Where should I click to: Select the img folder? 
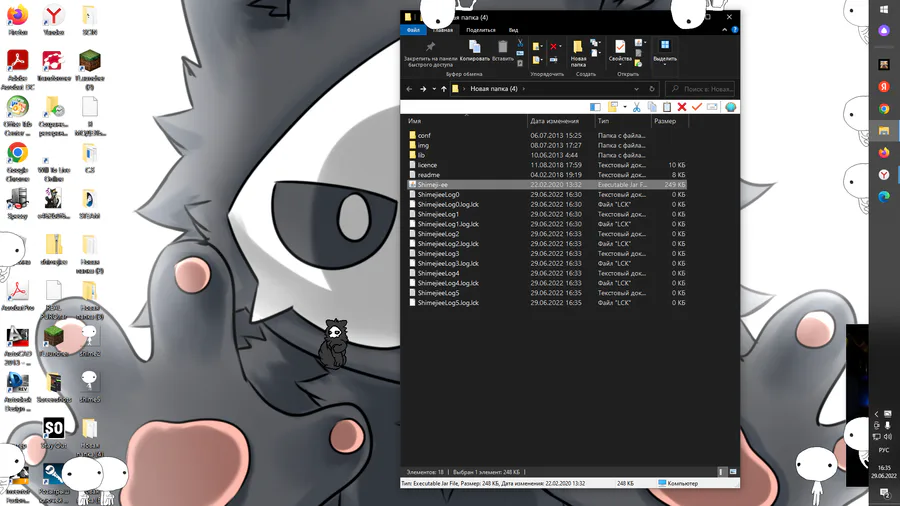click(x=423, y=145)
